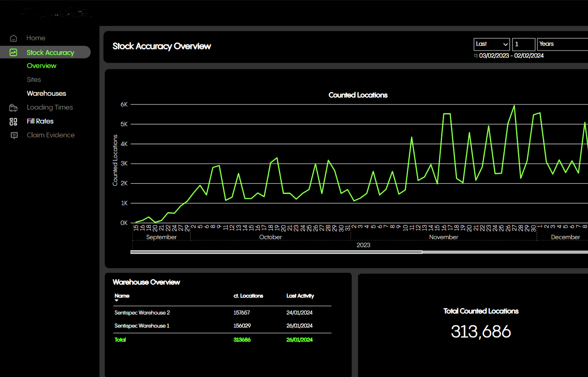Select the Home icon in the sidebar
Viewport: 588px width, 377px height.
tap(13, 38)
